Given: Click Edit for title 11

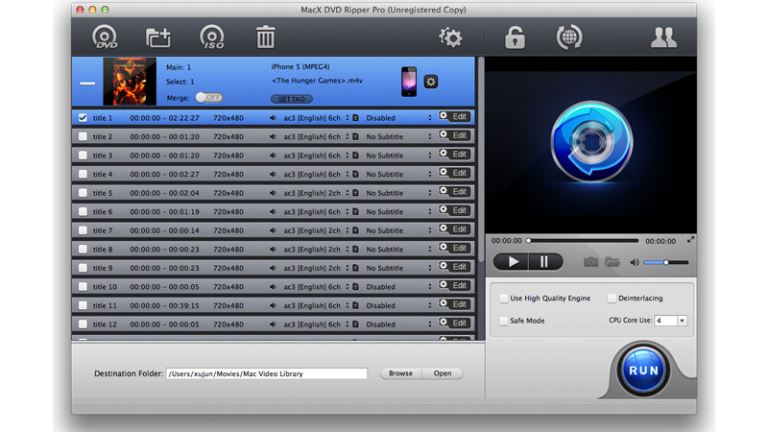Looking at the screenshot, I should (455, 304).
